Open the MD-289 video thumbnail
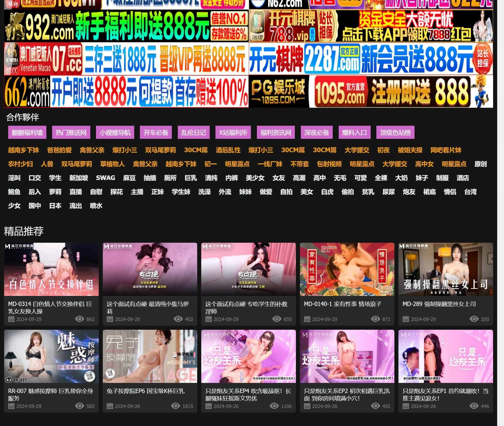Screen dimensions: 504x426 (x=445, y=269)
